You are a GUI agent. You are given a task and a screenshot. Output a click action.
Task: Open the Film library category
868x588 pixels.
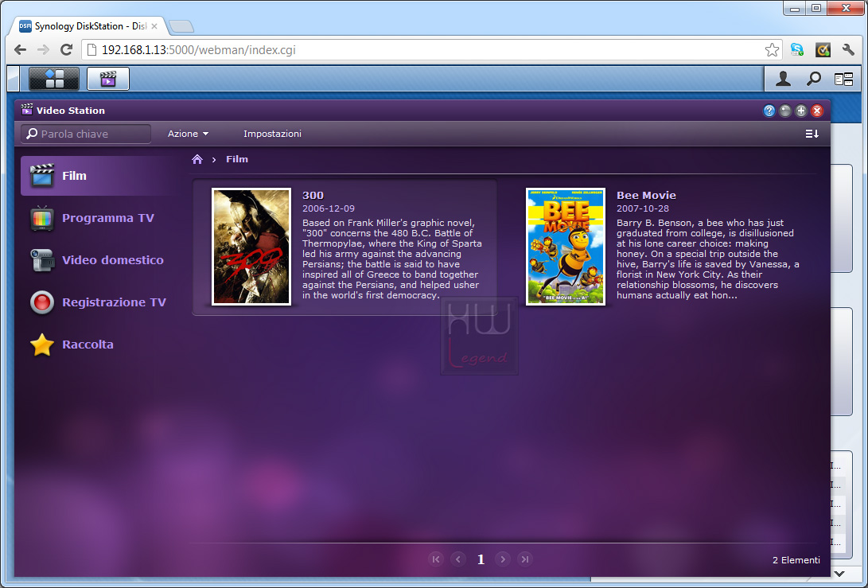99,176
